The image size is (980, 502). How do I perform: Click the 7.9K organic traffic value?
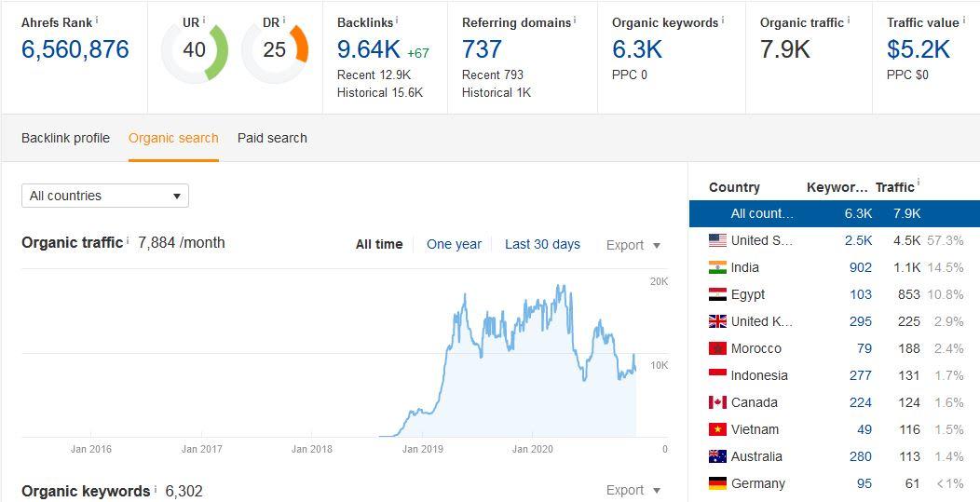pos(785,49)
